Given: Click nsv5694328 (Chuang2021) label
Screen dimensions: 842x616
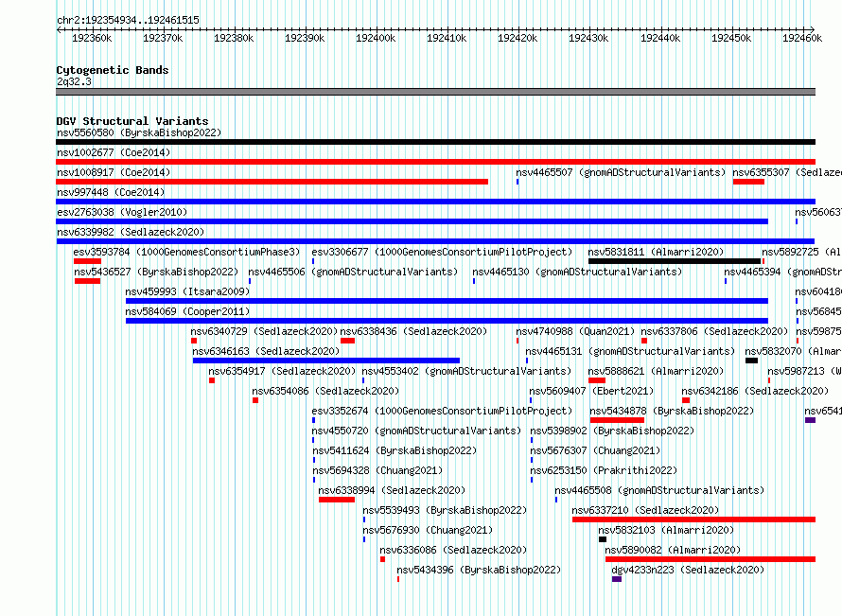Looking at the screenshot, I should [x=378, y=470].
